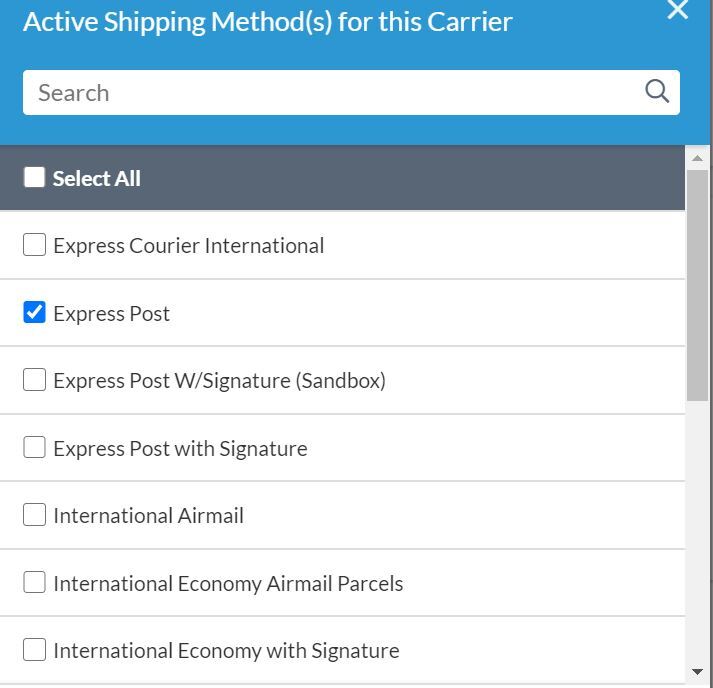Enable Express Courier International checkbox

[x=35, y=245]
